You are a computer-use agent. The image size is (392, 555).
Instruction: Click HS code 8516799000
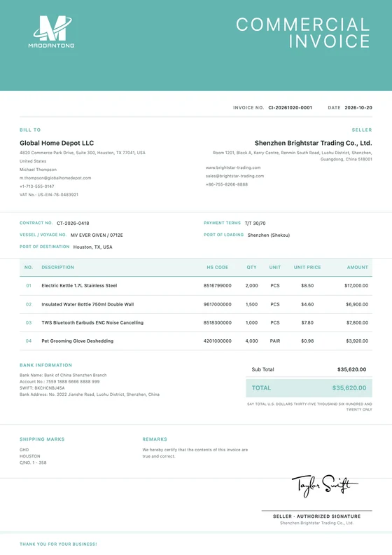click(x=218, y=286)
